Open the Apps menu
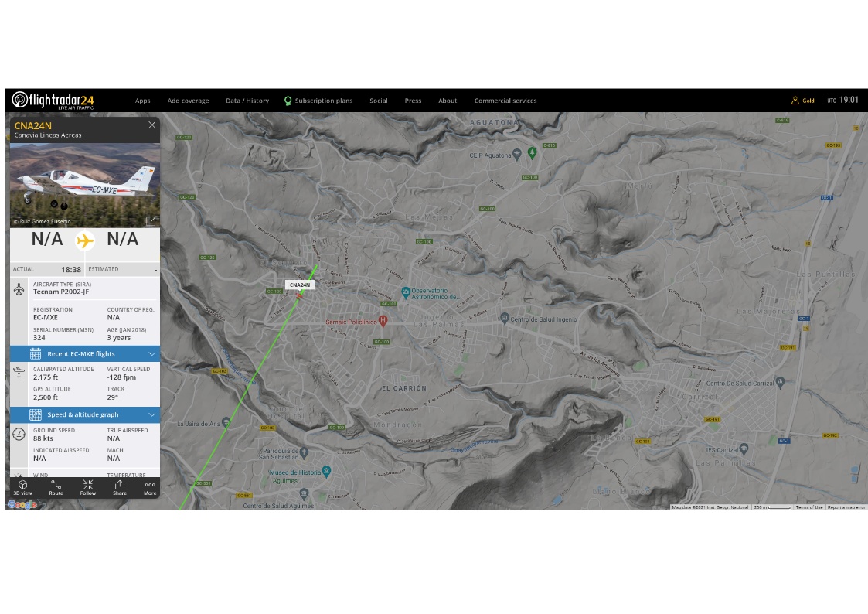868x614 pixels. [x=143, y=101]
